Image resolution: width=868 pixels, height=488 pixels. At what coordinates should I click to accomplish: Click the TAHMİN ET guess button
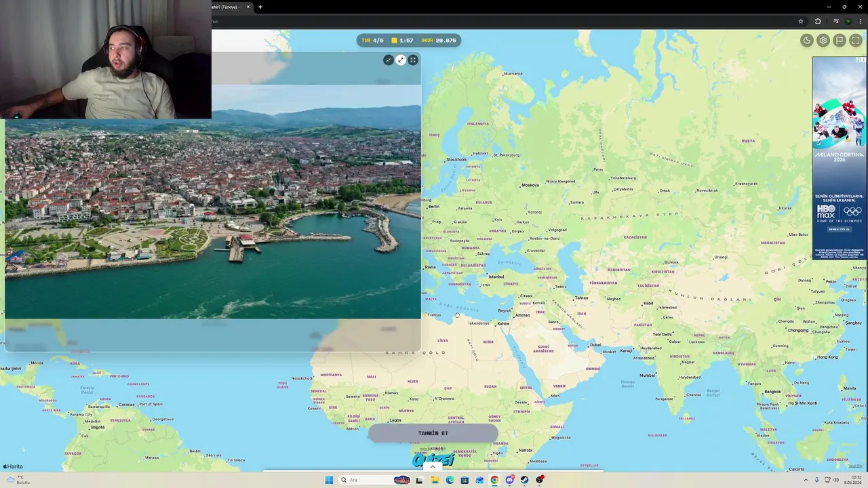point(433,433)
